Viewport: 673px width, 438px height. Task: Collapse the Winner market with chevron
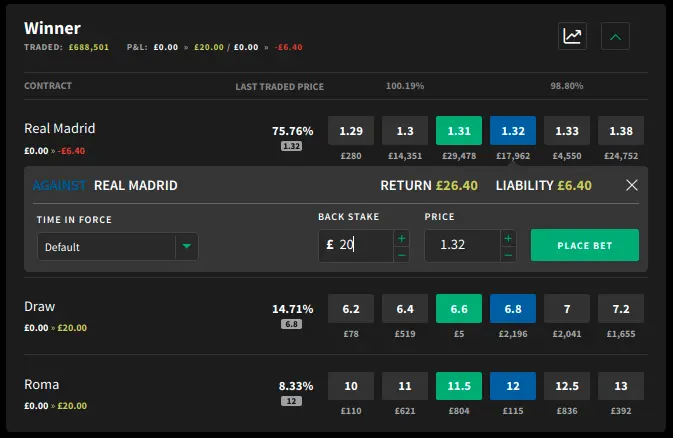click(x=615, y=36)
